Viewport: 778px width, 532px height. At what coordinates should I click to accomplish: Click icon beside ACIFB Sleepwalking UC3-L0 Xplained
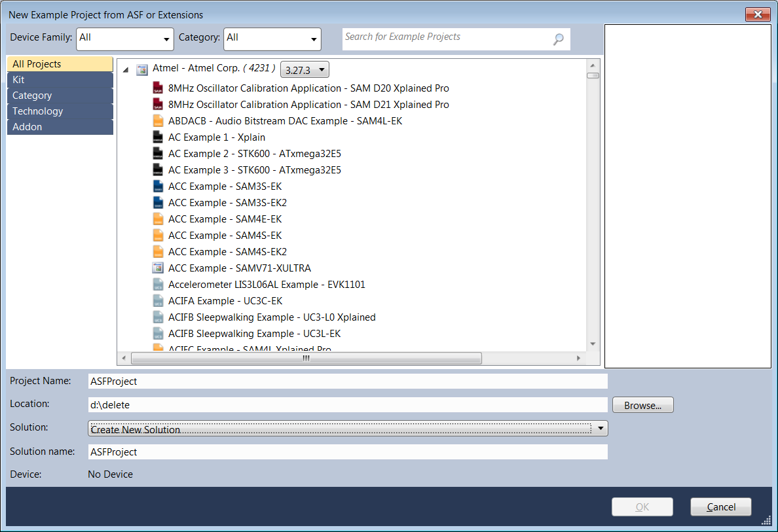click(158, 317)
